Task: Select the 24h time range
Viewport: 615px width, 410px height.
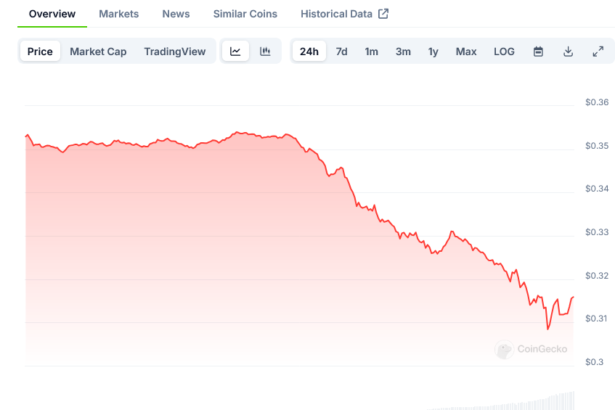Action: click(x=309, y=51)
